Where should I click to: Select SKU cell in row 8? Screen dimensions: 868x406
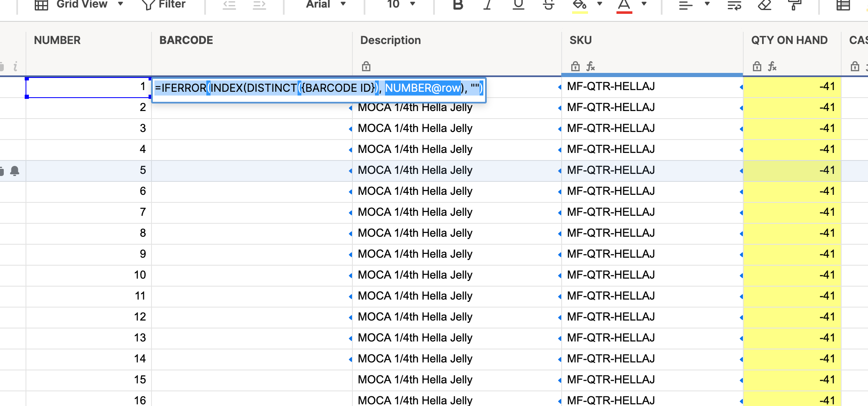tap(652, 234)
